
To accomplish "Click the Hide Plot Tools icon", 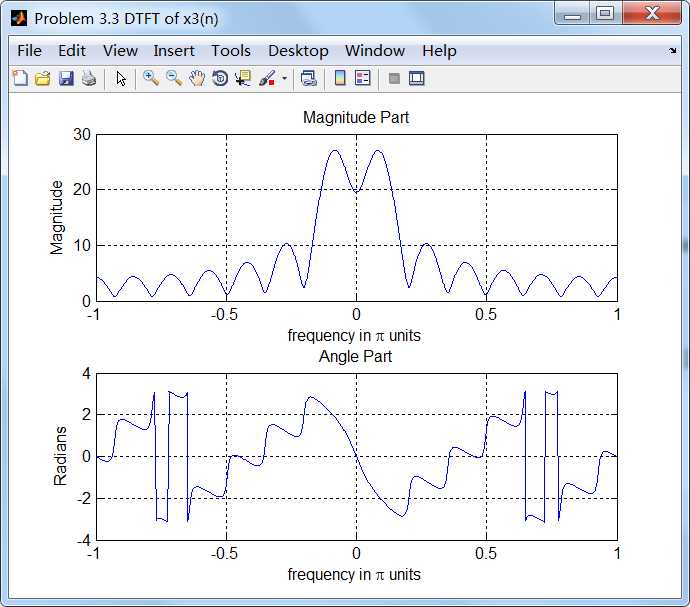I will point(394,79).
